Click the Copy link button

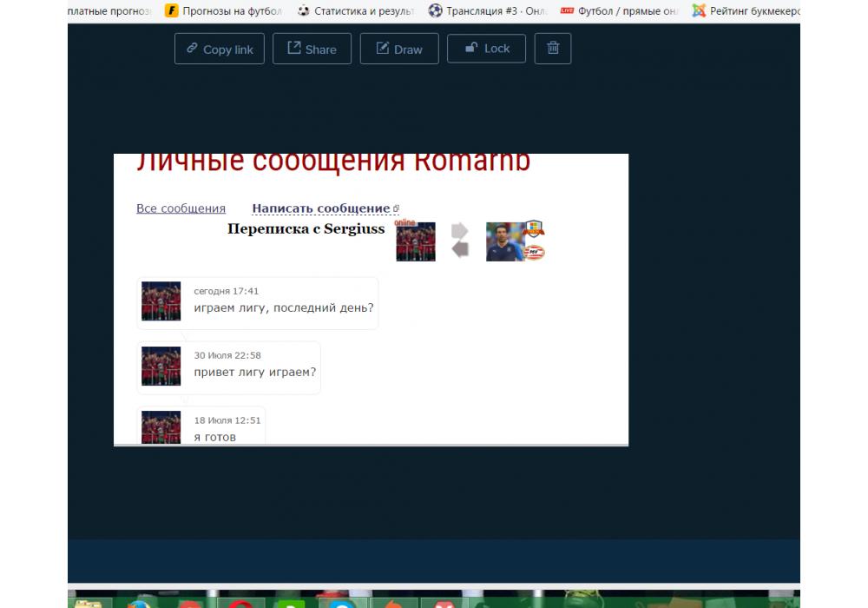pos(220,49)
